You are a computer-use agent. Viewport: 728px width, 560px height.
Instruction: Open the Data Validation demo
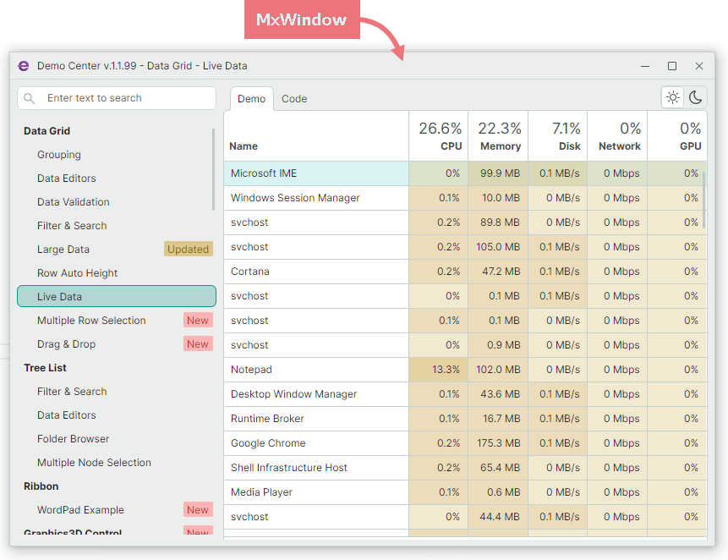[74, 202]
